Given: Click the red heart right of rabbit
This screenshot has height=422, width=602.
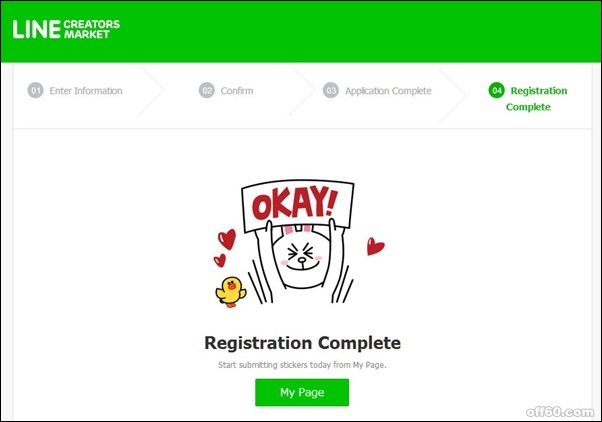Looking at the screenshot, I should pyautogui.click(x=375, y=247).
